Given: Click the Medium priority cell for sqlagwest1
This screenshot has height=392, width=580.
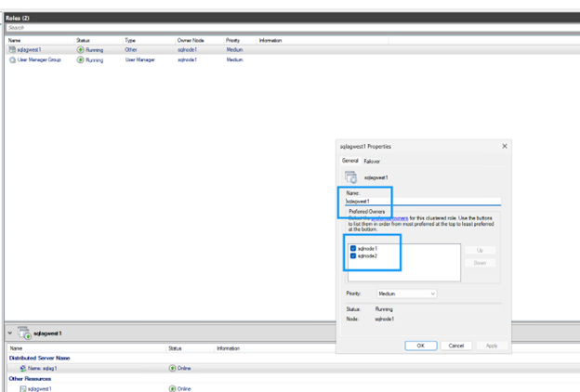Looking at the screenshot, I should click(234, 49).
